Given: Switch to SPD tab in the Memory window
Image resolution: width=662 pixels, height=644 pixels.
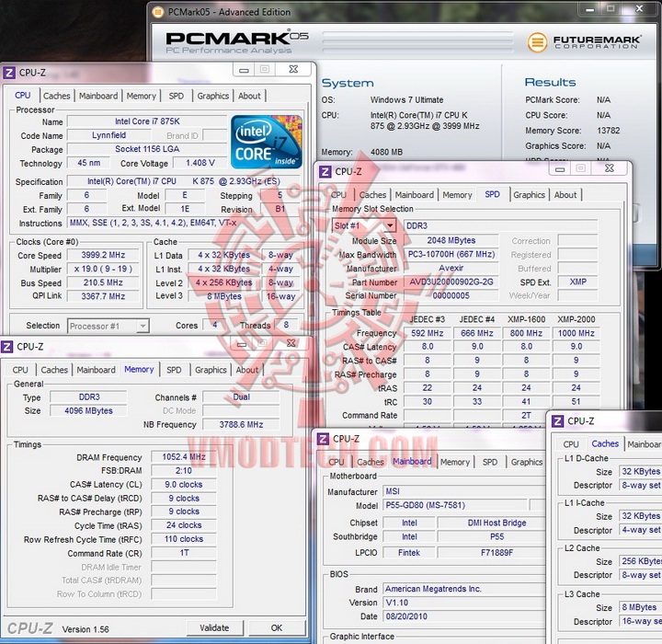Looking at the screenshot, I should click(174, 370).
